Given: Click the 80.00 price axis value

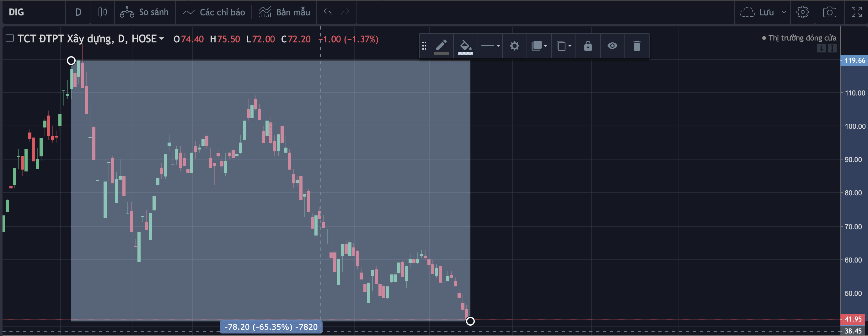Looking at the screenshot, I should pyautogui.click(x=853, y=193).
